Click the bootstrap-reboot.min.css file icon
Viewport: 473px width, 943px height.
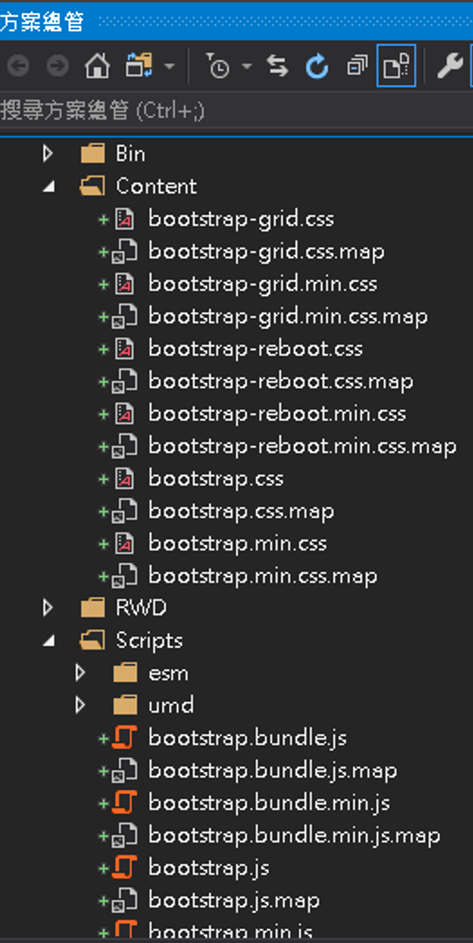[124, 414]
